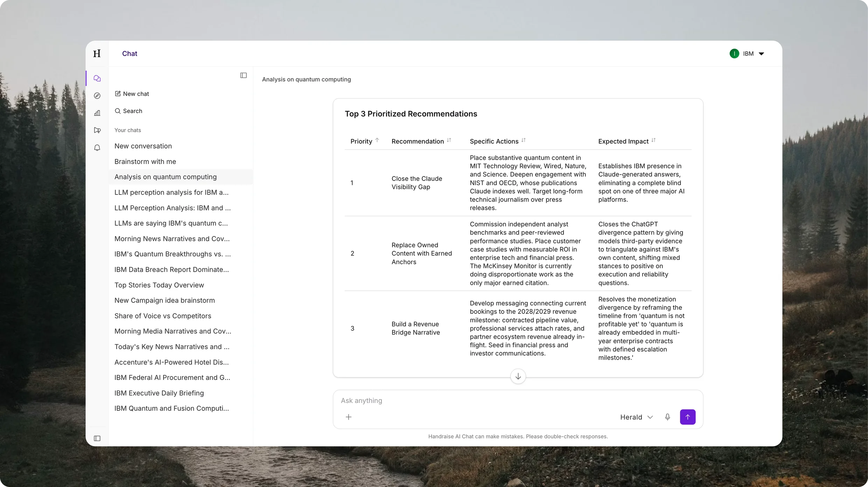
Task: Click the green IBM avatar circle
Action: point(734,54)
